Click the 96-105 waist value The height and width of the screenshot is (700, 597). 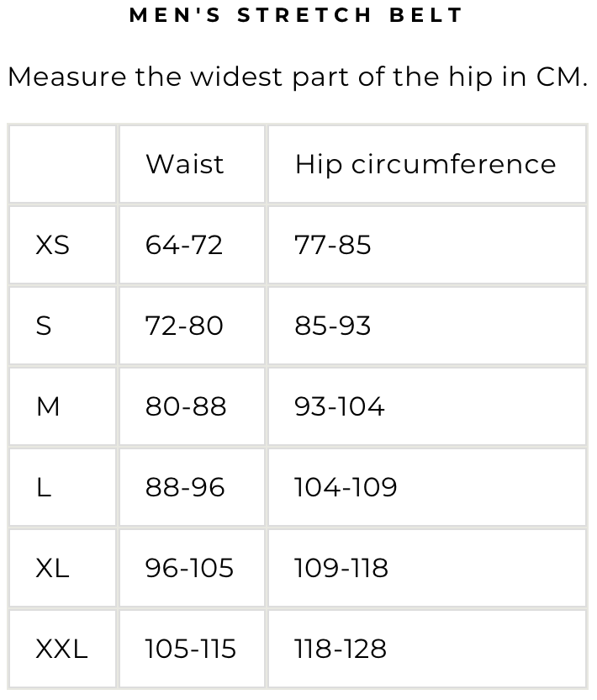pos(189,568)
